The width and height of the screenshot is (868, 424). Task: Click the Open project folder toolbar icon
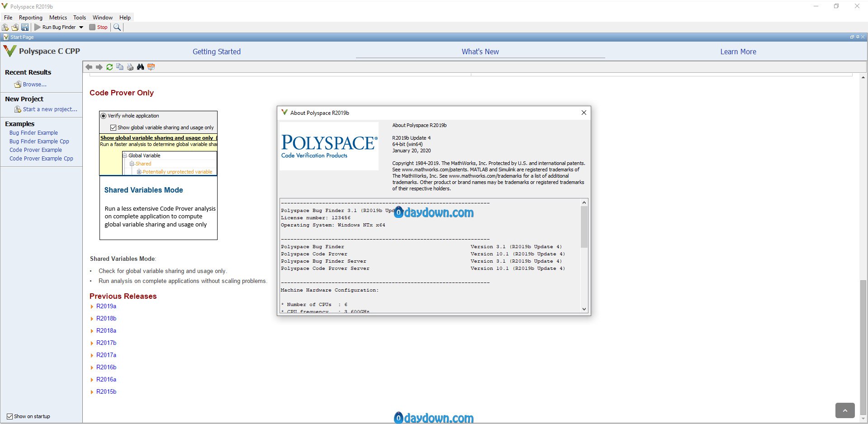point(15,27)
